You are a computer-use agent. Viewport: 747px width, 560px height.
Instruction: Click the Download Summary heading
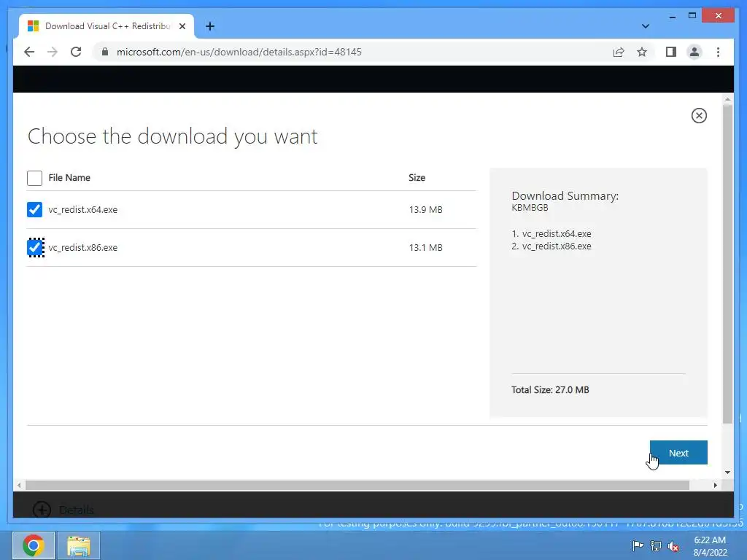tap(565, 195)
